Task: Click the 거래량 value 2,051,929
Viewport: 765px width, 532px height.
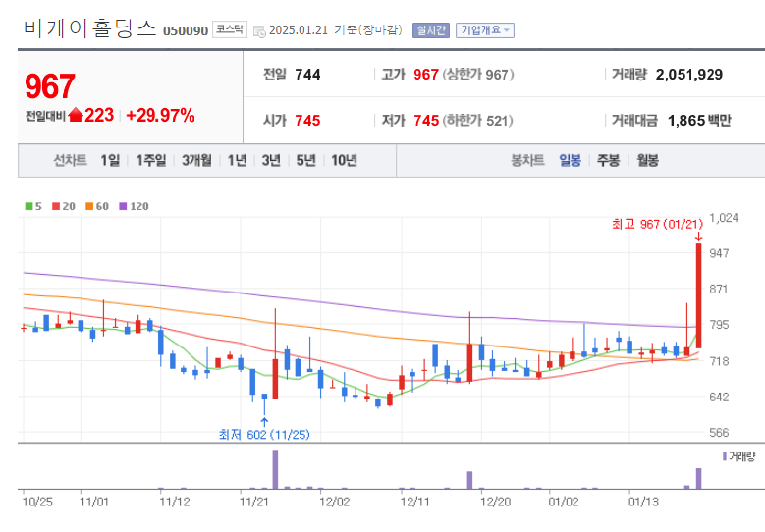Action: (x=688, y=75)
